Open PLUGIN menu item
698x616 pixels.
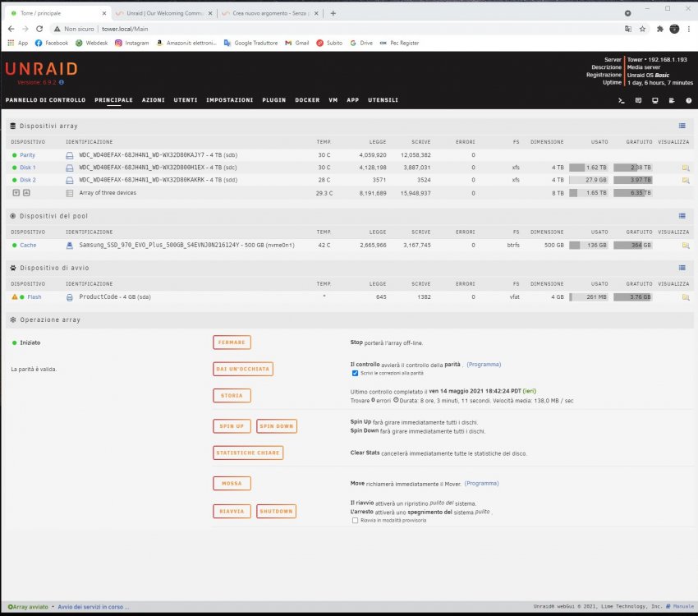[x=273, y=100]
